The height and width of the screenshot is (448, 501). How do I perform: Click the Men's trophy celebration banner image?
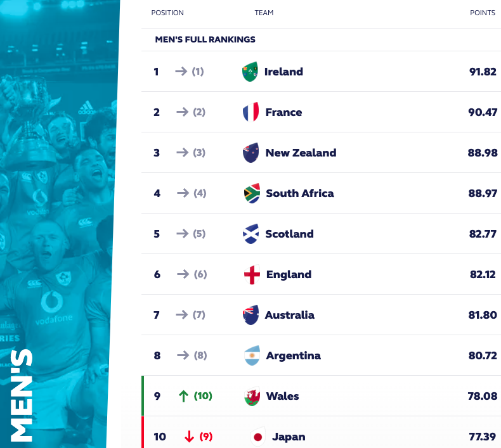click(59, 224)
